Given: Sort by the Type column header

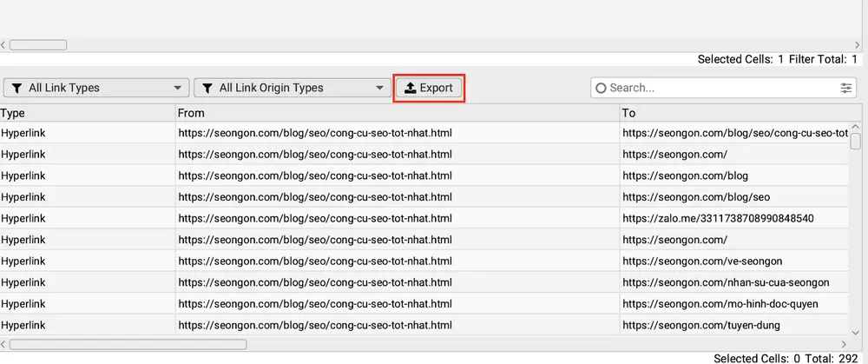Looking at the screenshot, I should click(88, 113).
